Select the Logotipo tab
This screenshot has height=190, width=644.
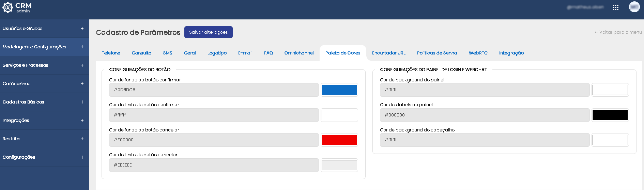click(x=217, y=53)
